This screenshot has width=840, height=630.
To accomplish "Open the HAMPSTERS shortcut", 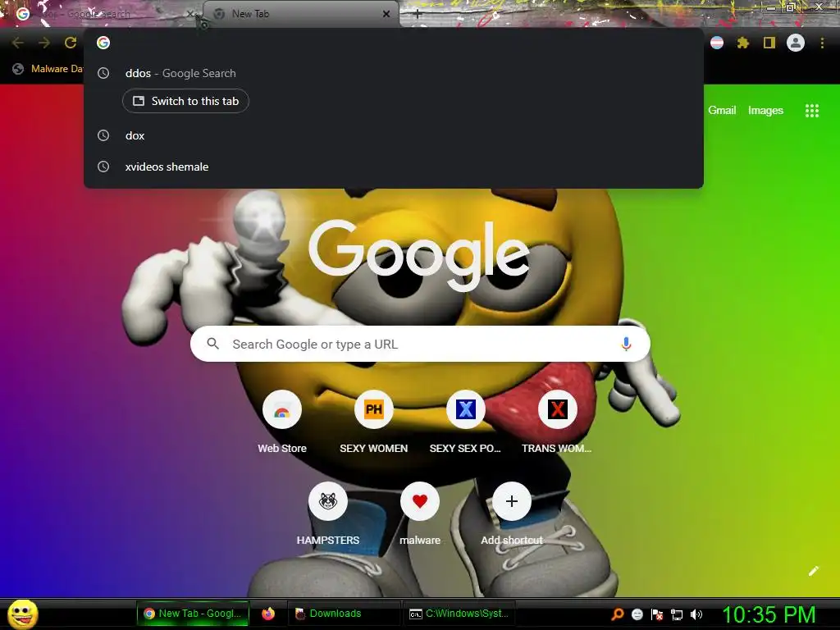I will (x=328, y=514).
